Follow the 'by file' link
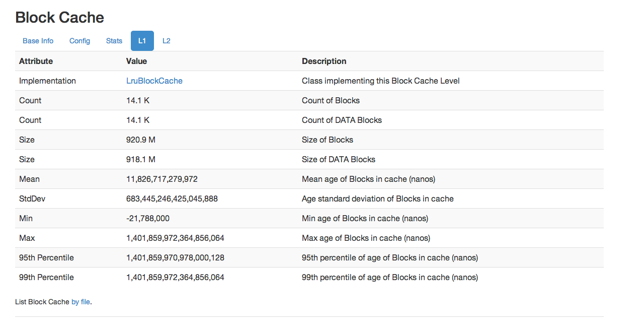This screenshot has width=644, height=331. 80,302
